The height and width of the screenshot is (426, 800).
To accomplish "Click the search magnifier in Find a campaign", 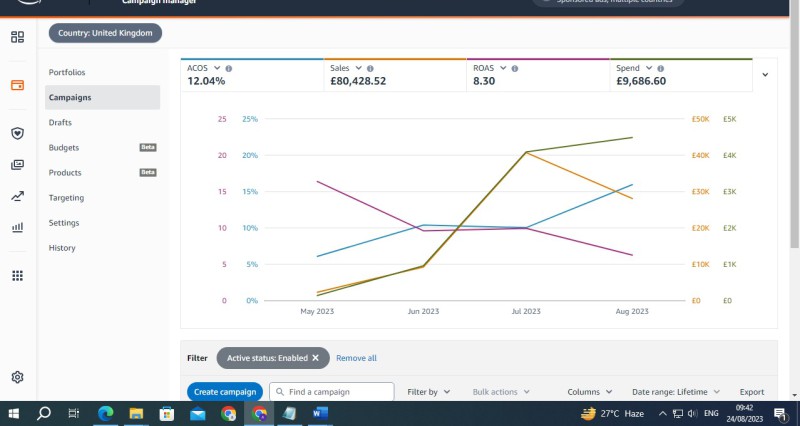I will [280, 392].
